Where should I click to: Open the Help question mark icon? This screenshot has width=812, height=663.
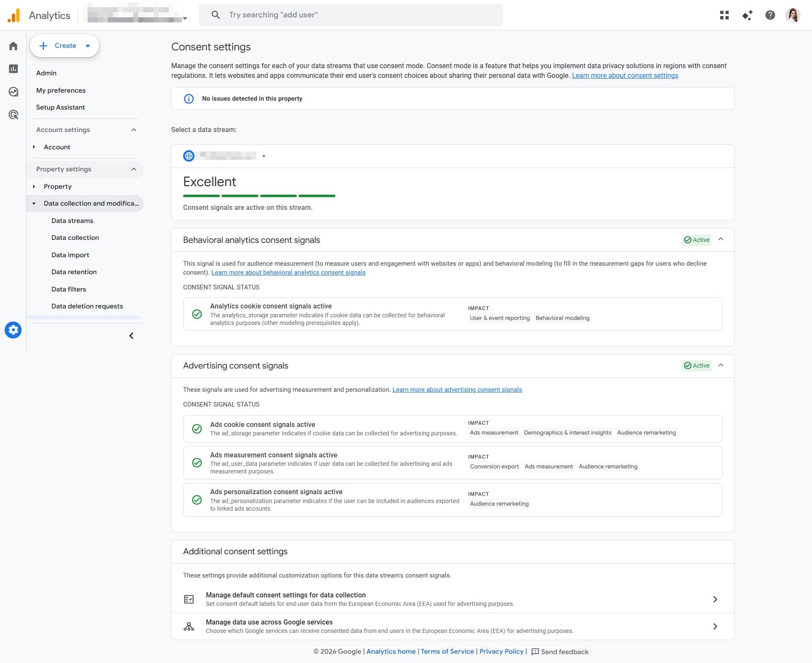coord(770,15)
